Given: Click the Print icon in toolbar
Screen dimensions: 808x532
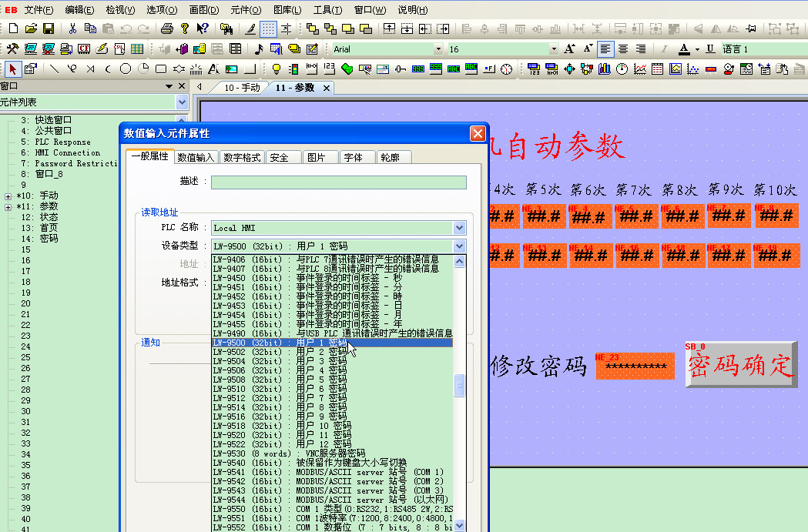Looking at the screenshot, I should point(166,28).
